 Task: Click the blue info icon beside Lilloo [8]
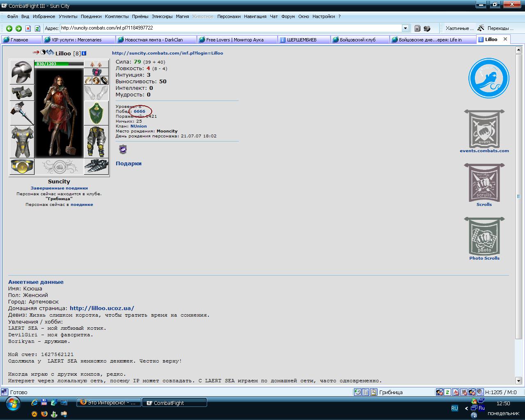[x=84, y=53]
